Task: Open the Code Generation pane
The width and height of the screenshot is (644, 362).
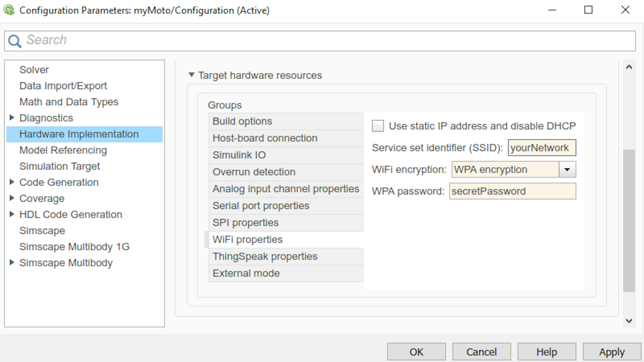Action: click(x=59, y=182)
